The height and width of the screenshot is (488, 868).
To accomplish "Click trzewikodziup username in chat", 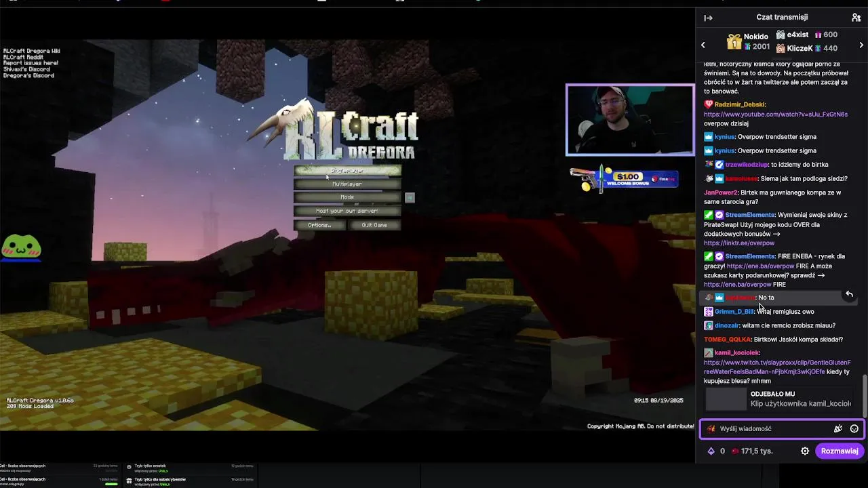I will [x=747, y=164].
